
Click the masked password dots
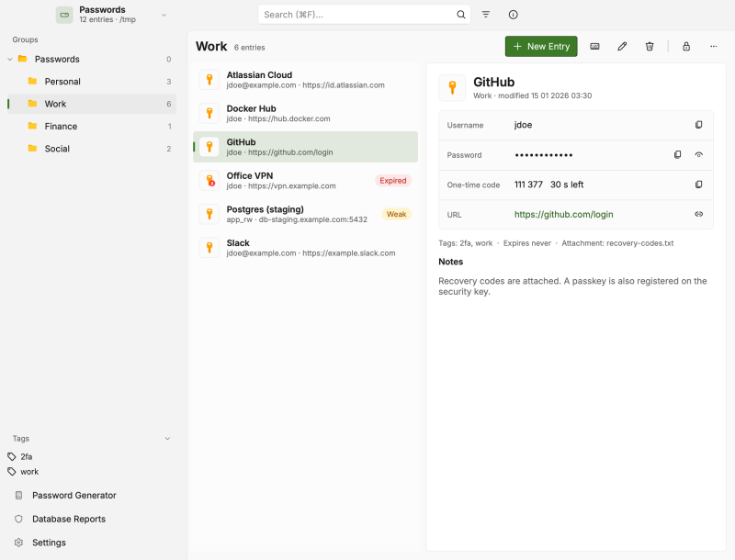543,155
